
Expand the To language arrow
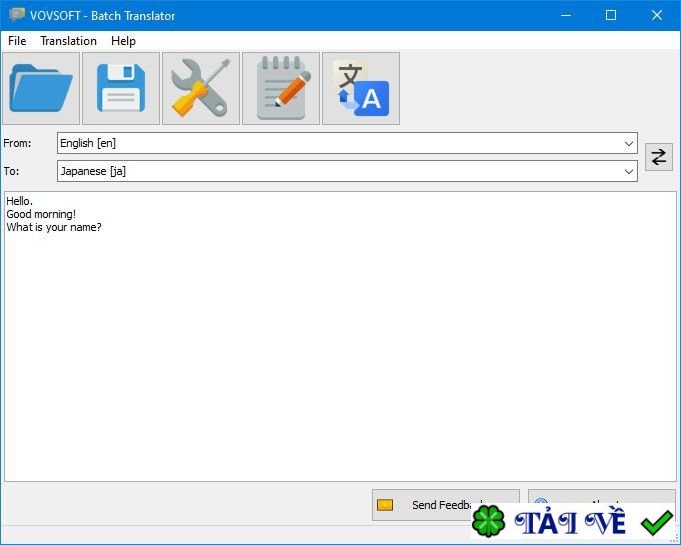pos(628,172)
